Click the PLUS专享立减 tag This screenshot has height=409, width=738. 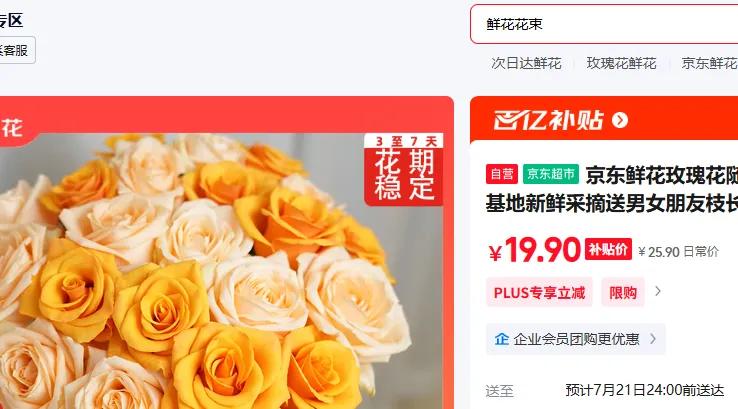pos(539,292)
